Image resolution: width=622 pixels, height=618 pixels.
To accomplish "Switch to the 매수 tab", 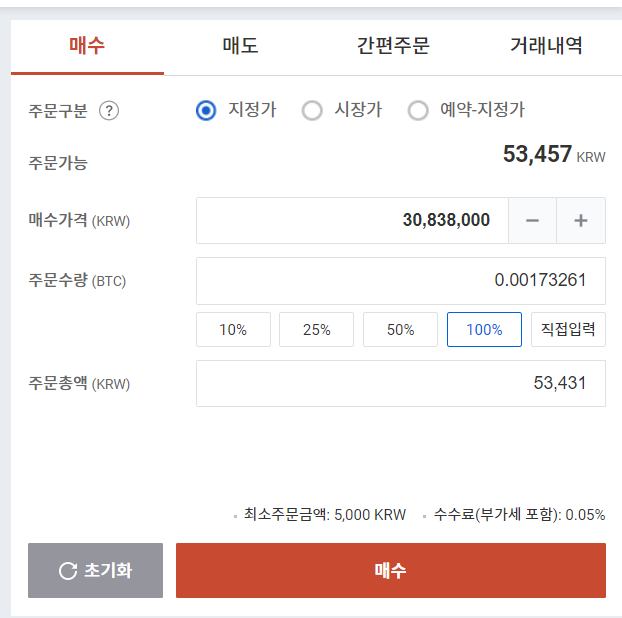I will coord(87,46).
